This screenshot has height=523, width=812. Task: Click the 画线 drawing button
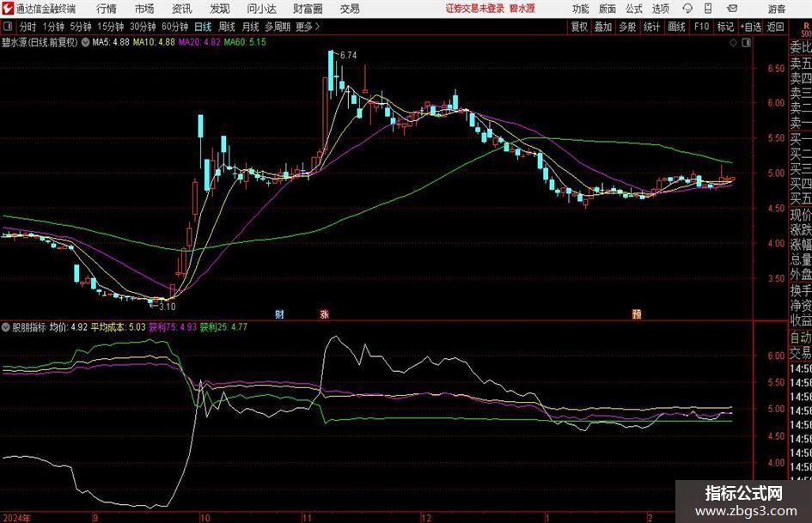pos(676,27)
